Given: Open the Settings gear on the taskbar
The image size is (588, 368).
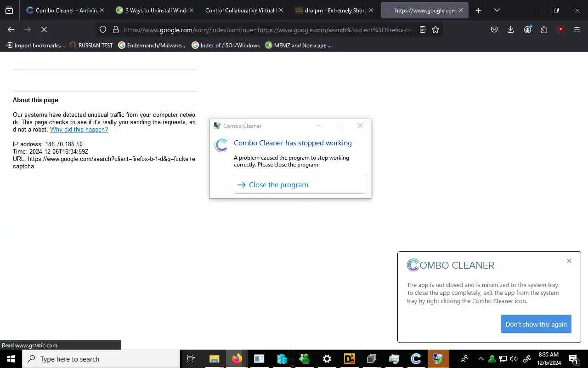Looking at the screenshot, I should pyautogui.click(x=327, y=359).
